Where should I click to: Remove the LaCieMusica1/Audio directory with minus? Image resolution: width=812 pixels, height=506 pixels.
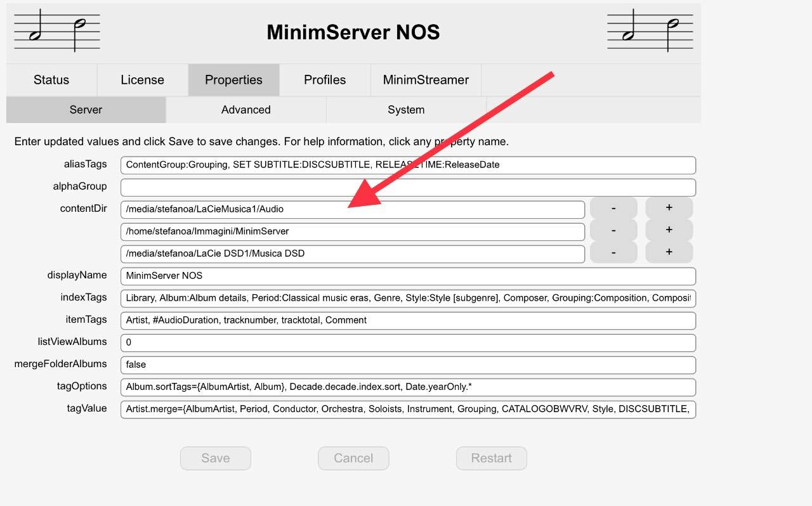[613, 208]
